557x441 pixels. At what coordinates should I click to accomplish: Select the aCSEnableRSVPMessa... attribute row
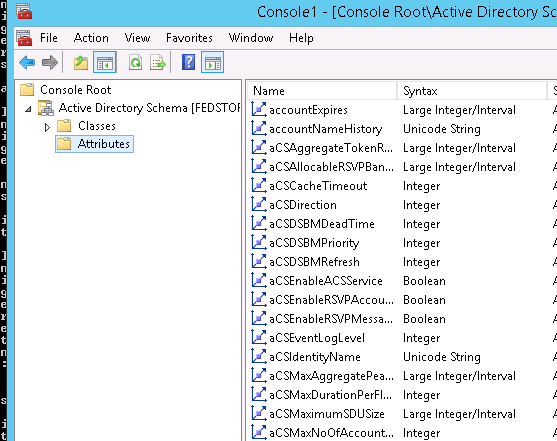tap(331, 319)
